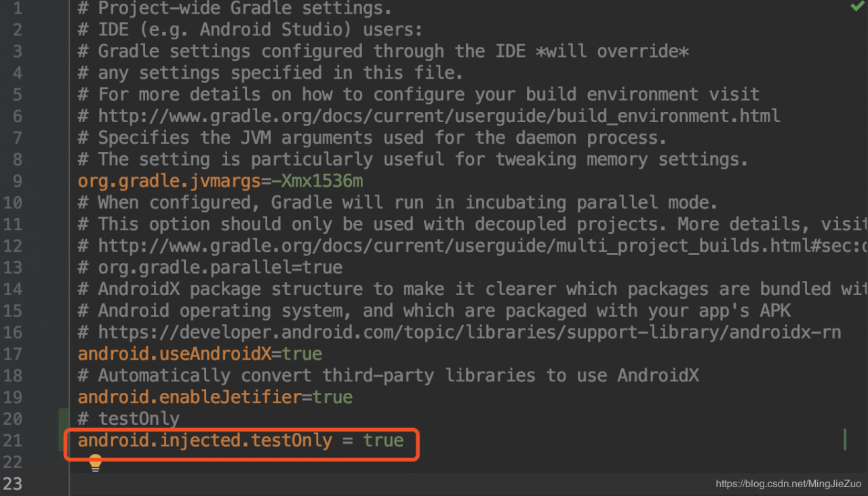Click the '# Project-wide Gradle settings.' comment
Viewport: 868px width, 496px height.
pos(235,8)
